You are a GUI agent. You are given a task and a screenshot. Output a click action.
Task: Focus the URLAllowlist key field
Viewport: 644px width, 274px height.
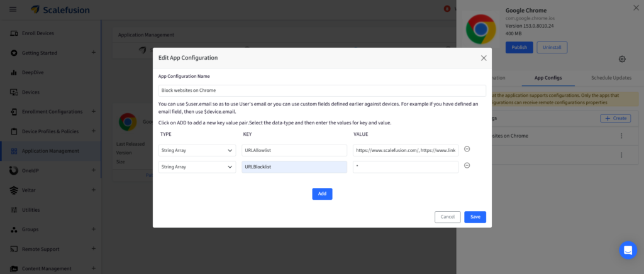pos(294,151)
